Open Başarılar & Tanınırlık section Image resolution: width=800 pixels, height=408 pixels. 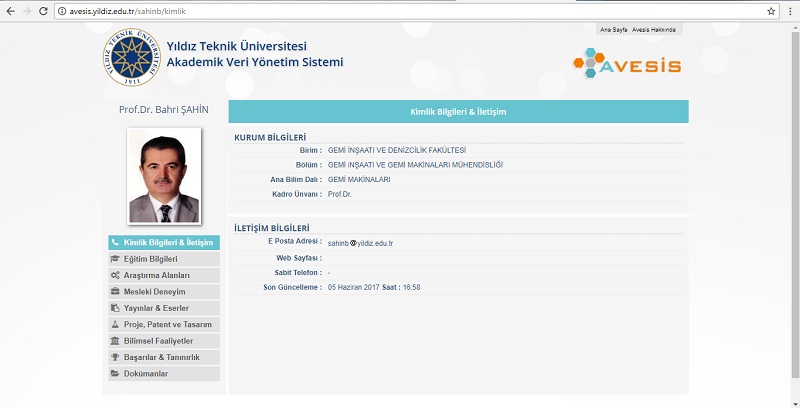pos(163,357)
